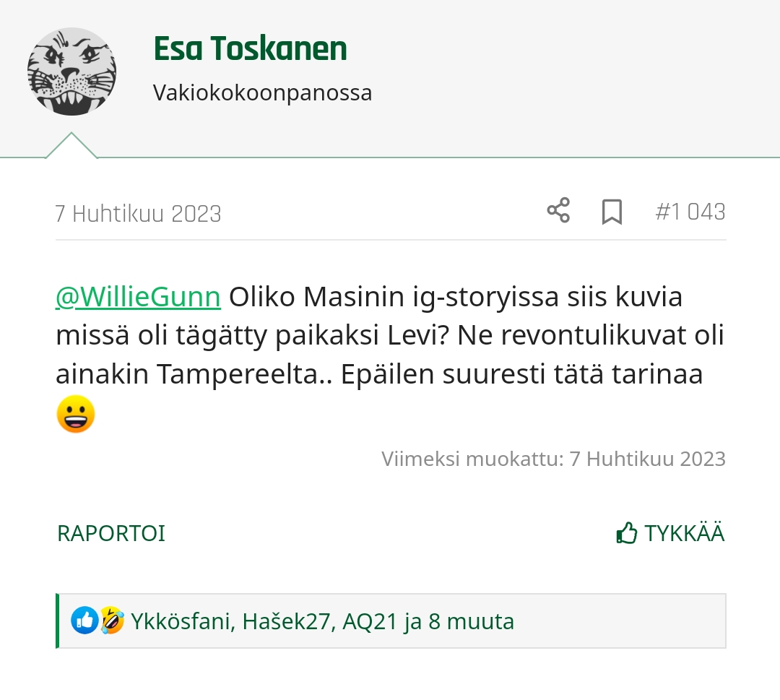Open post number #1 043 permalink

pyautogui.click(x=690, y=212)
